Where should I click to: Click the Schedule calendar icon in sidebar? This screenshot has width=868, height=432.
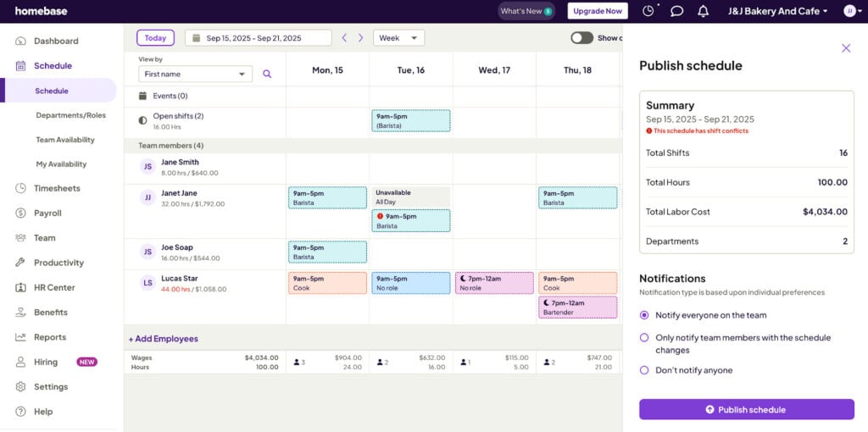(20, 66)
